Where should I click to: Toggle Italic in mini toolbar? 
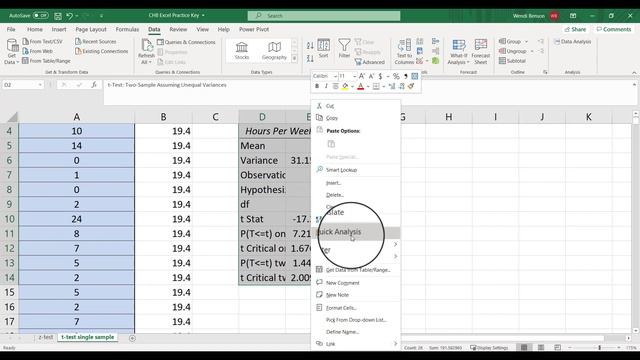326,86
